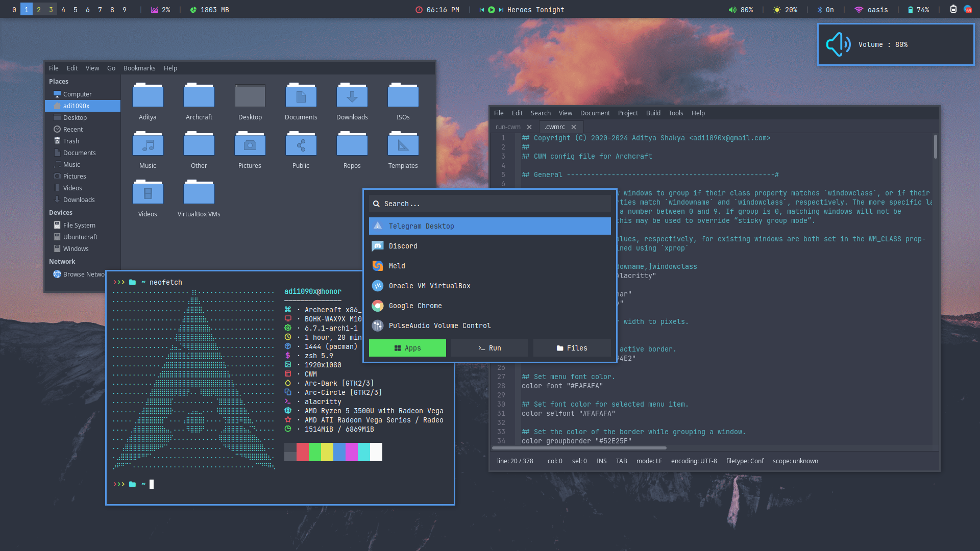Open the Music folder icon
Image resolution: width=980 pixels, height=551 pixels.
(x=148, y=145)
